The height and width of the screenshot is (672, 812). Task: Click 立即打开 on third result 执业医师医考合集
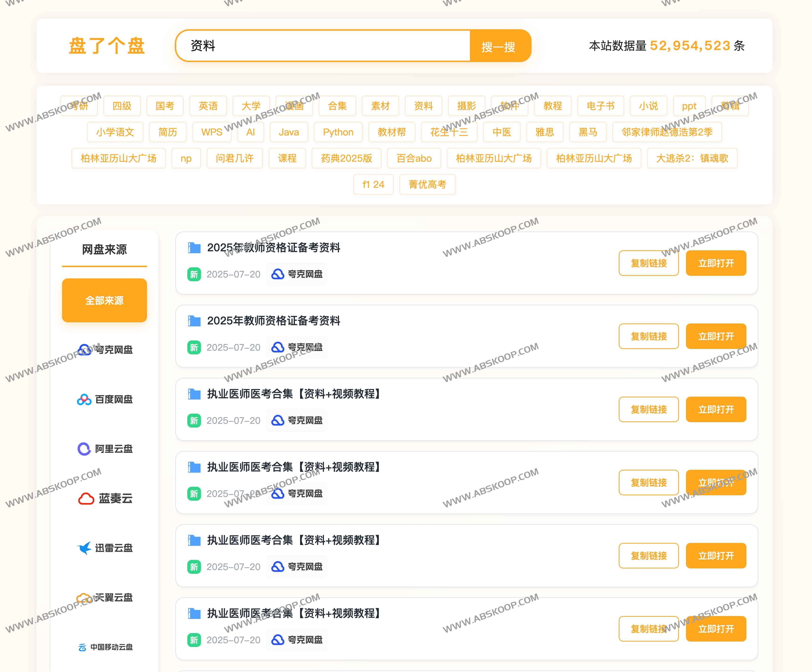click(716, 409)
